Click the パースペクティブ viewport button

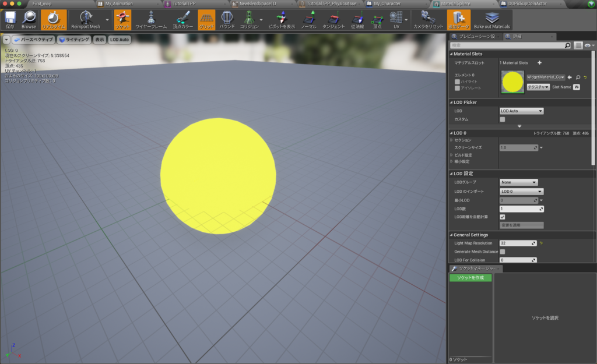tap(33, 40)
